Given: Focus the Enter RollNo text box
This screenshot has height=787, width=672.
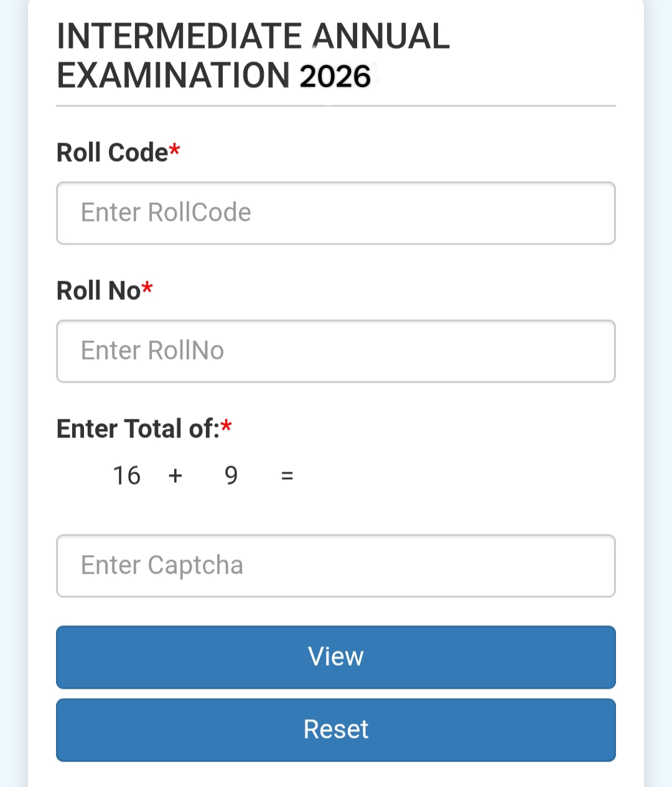Looking at the screenshot, I should point(336,351).
